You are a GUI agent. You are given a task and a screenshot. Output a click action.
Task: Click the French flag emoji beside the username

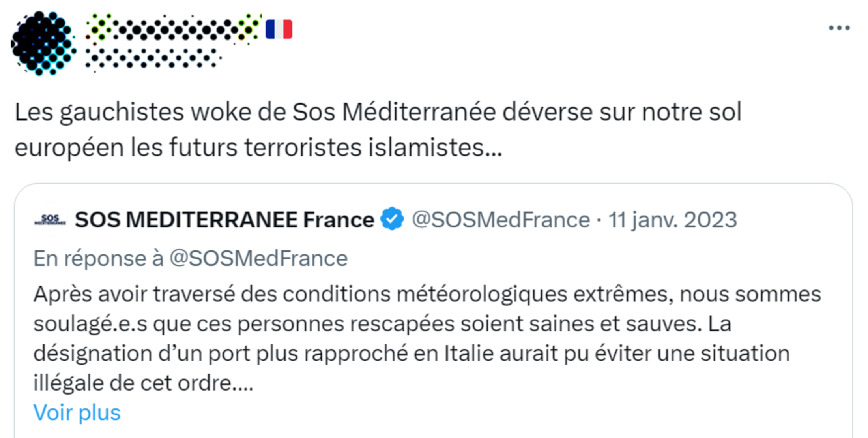(x=279, y=29)
